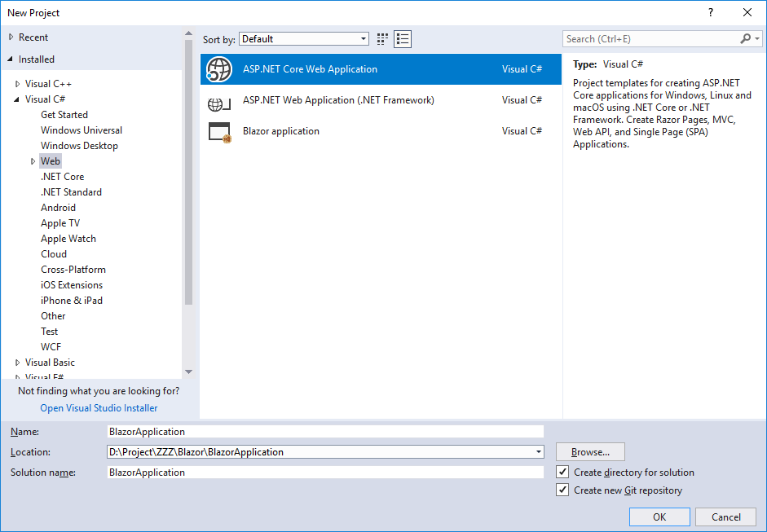
Task: Open the search options dropdown arrow
Action: coord(757,38)
